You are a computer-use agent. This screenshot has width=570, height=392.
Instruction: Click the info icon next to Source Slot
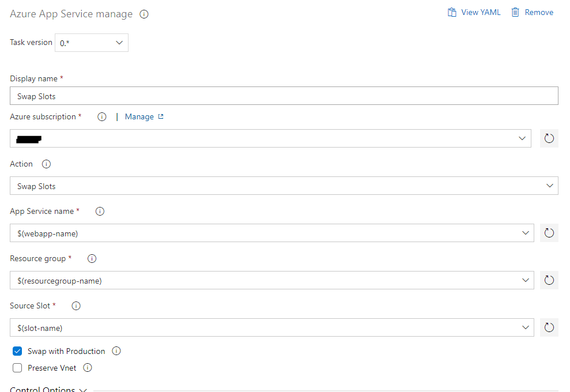(x=76, y=306)
